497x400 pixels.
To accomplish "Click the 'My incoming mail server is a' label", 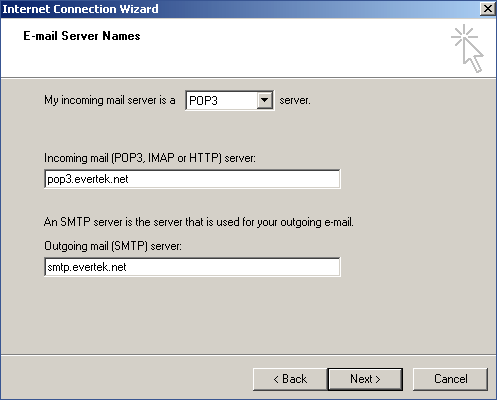I will (x=110, y=100).
